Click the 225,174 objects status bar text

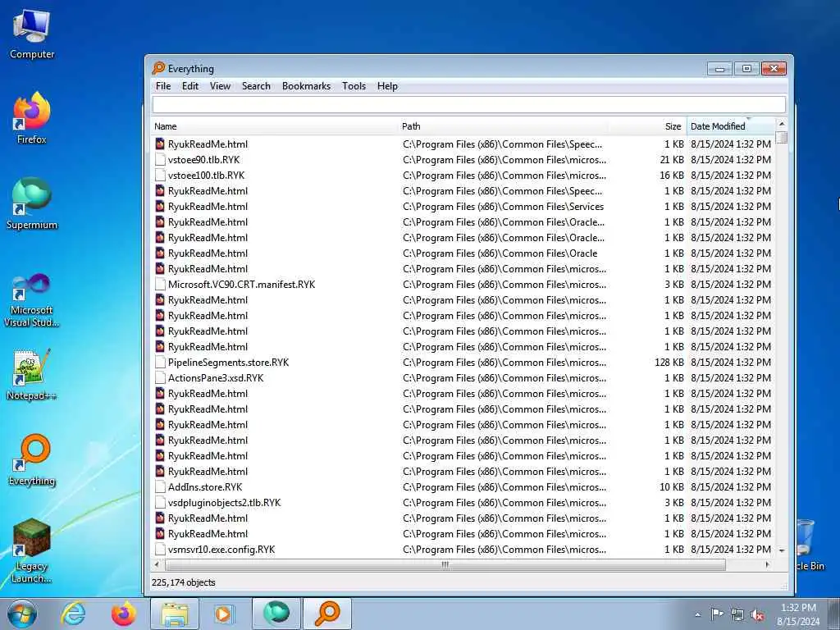(x=183, y=582)
